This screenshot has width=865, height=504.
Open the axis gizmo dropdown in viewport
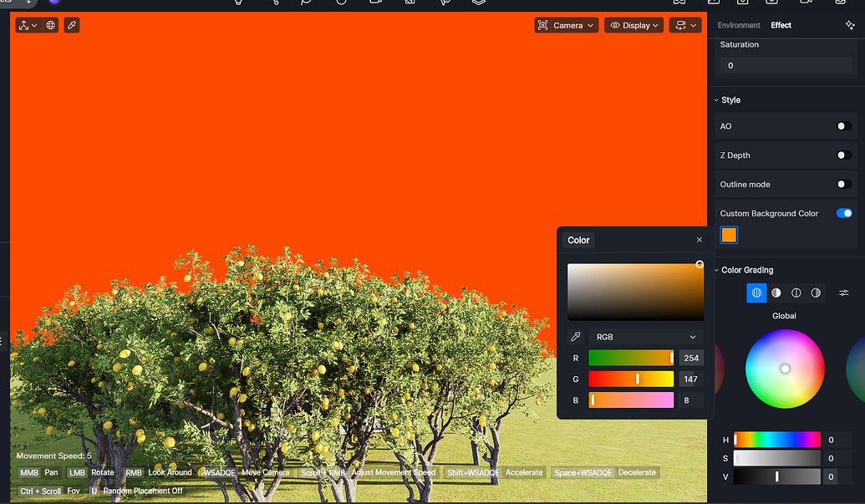28,25
